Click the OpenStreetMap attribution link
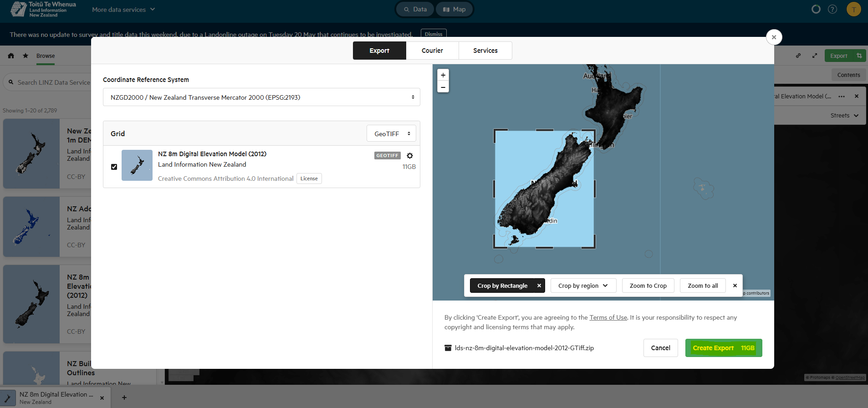The height and width of the screenshot is (408, 868). click(850, 377)
